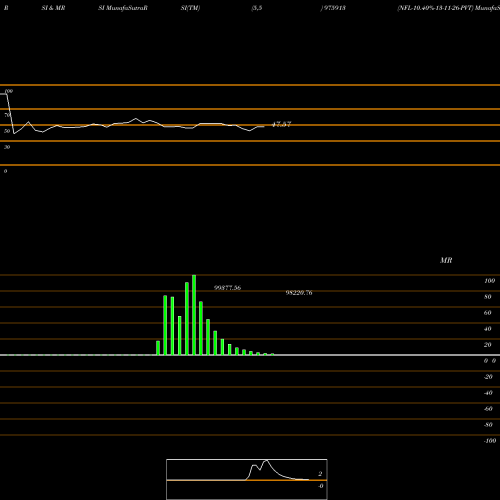The height and width of the screenshot is (500, 500).
Task: Click the ')973918' code text
Action: click(x=333, y=8)
